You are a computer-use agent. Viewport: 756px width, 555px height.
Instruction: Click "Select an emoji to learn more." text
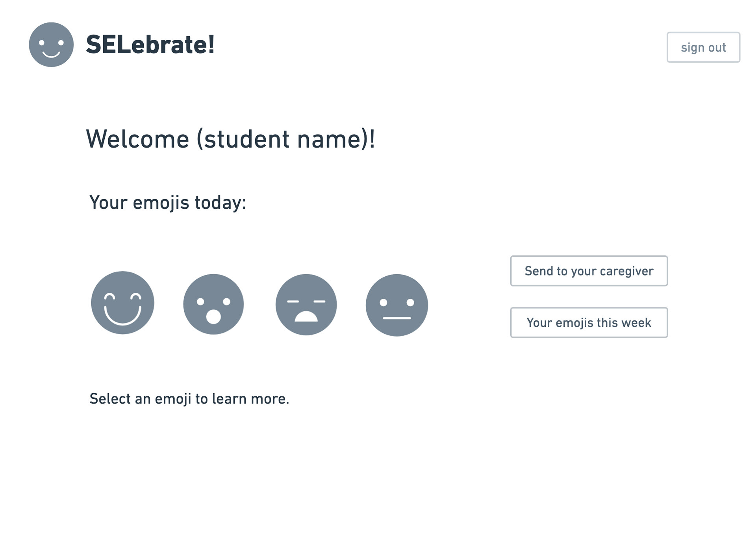(189, 399)
